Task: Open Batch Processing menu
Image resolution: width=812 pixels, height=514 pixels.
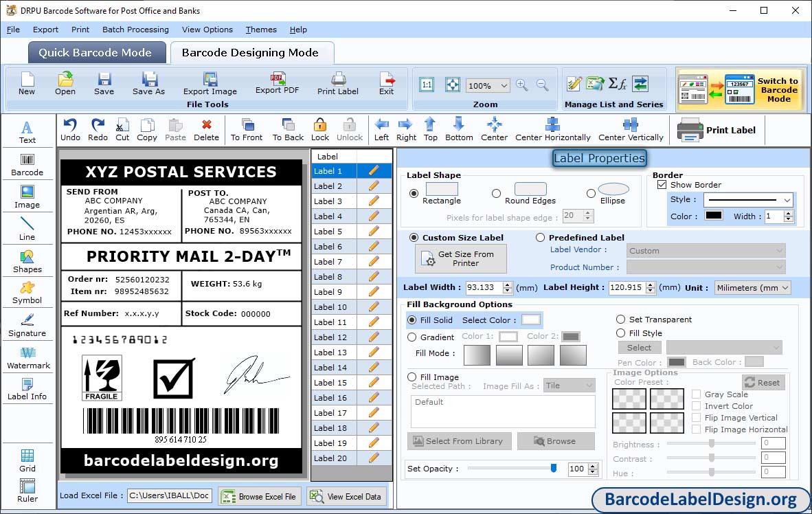Action: 136,30
